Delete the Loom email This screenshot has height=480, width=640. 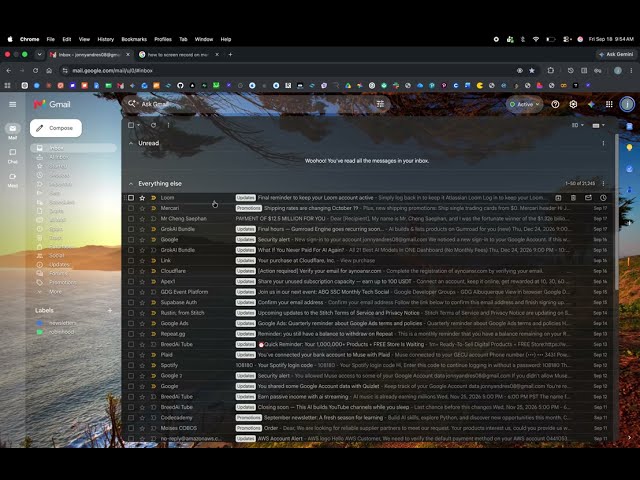click(573, 198)
